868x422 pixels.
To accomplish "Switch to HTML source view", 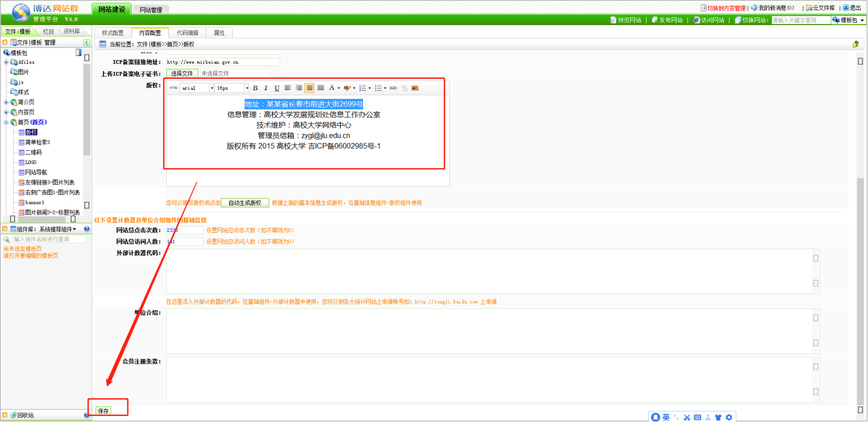I will click(x=173, y=88).
